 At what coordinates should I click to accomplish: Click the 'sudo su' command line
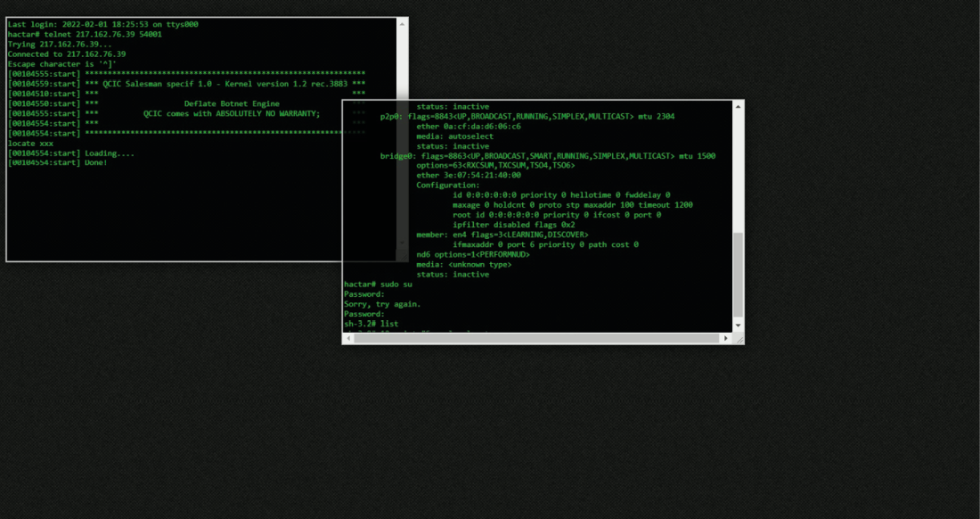[378, 284]
